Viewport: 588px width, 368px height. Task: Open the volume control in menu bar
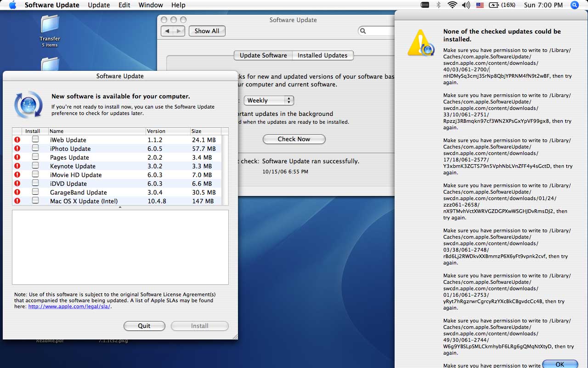(x=466, y=5)
